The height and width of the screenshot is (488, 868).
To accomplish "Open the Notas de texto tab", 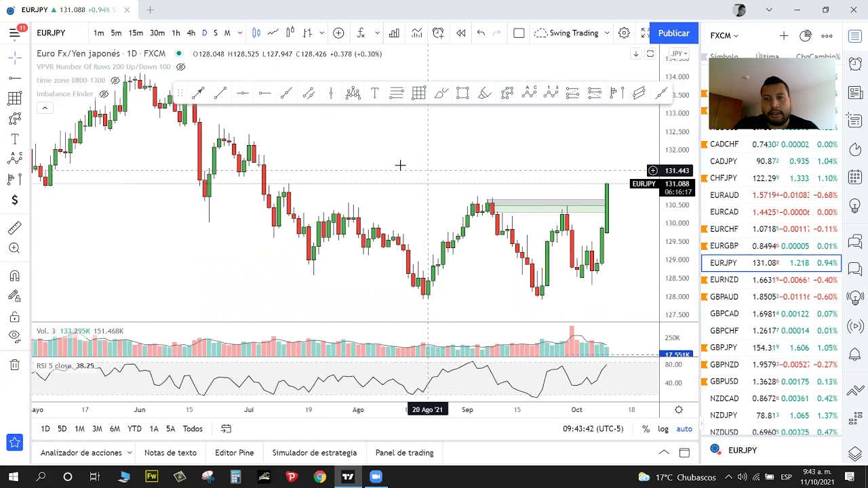I will [170, 453].
